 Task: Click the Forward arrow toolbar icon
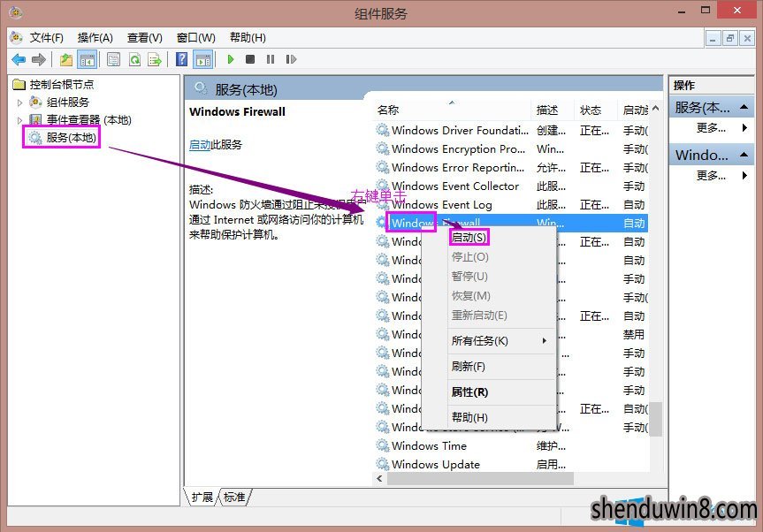(x=38, y=60)
